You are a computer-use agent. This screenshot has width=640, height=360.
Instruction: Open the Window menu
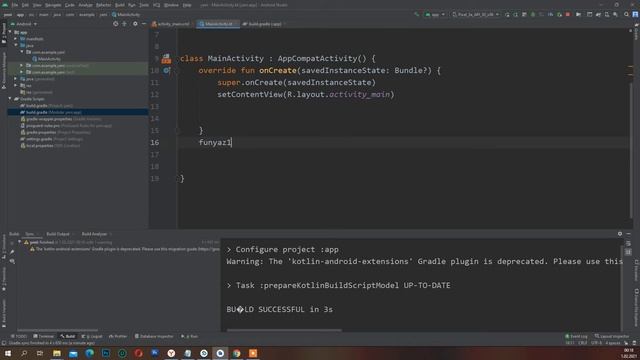click(171, 5)
